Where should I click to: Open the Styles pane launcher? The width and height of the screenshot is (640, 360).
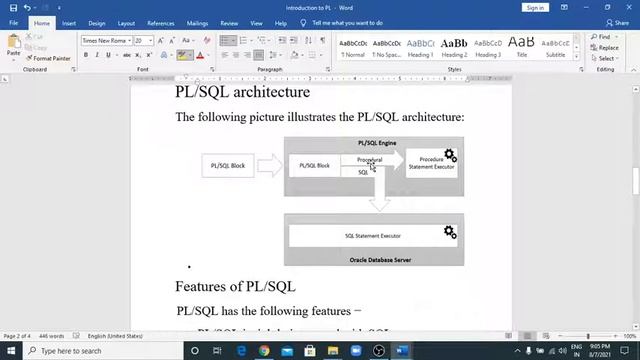click(581, 69)
